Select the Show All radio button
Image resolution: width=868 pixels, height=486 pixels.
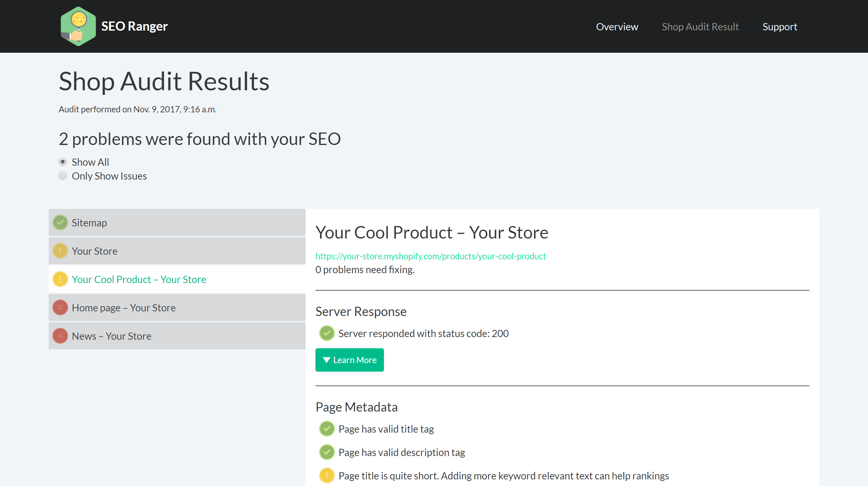63,162
